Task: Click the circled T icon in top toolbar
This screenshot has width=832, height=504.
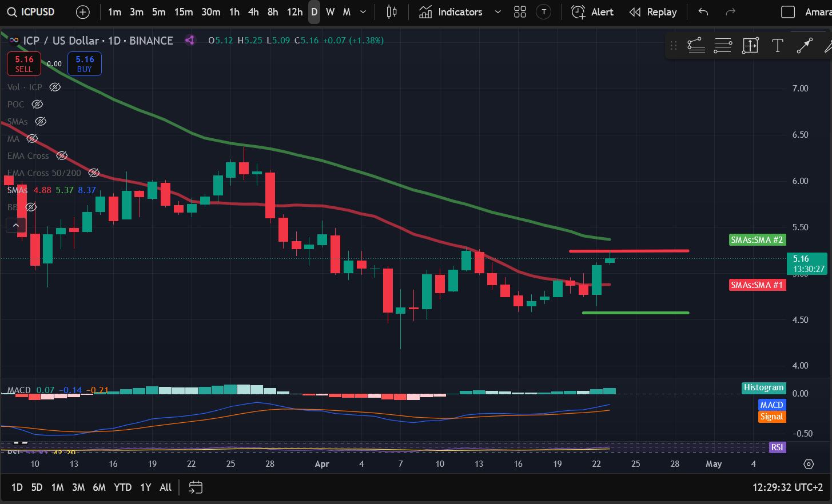Action: (x=544, y=12)
